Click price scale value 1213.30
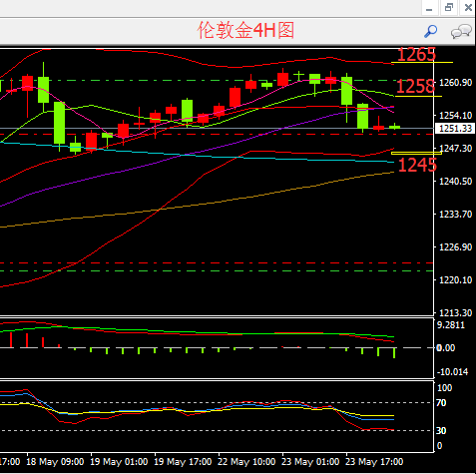Screen dimensions: 476x474 [456, 312]
